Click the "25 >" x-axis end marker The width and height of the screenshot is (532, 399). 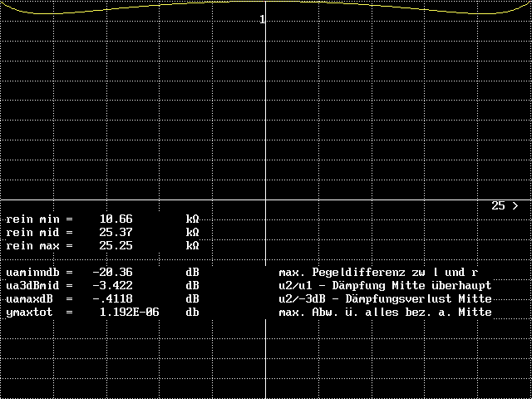[x=505, y=205]
